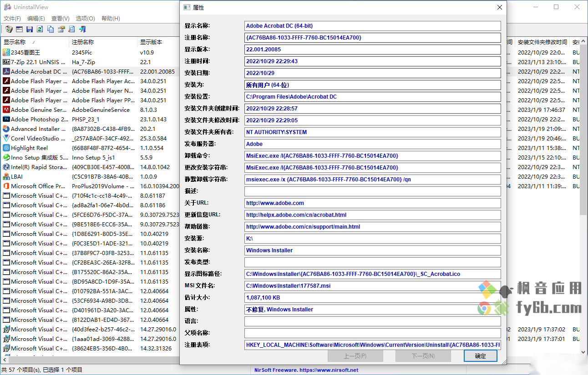Click the properties toolbar icon
This screenshot has width=588, height=375.
point(61,29)
